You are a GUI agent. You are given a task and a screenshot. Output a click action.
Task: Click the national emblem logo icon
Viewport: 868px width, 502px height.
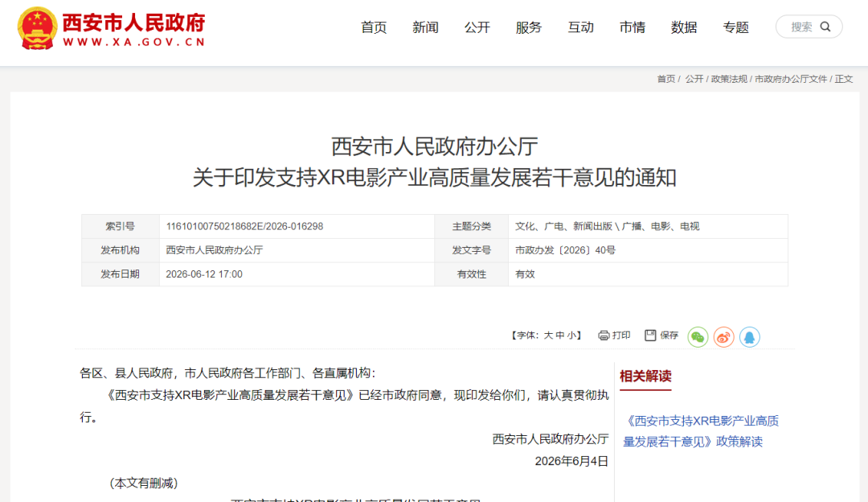[x=37, y=29]
